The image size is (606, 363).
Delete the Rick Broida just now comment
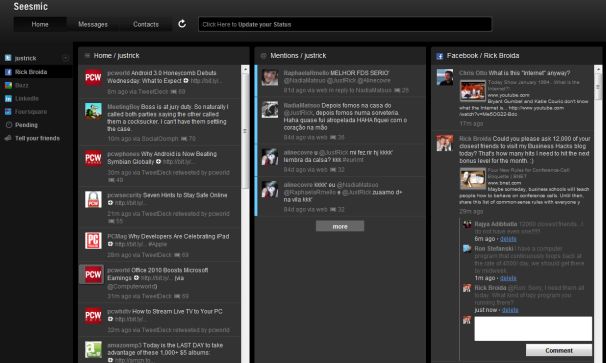(510, 310)
